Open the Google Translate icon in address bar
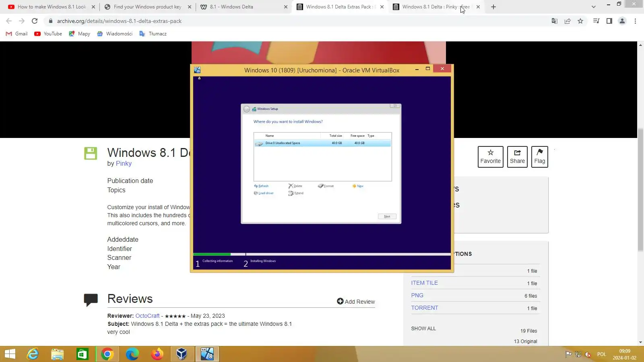644x362 pixels. tap(555, 21)
